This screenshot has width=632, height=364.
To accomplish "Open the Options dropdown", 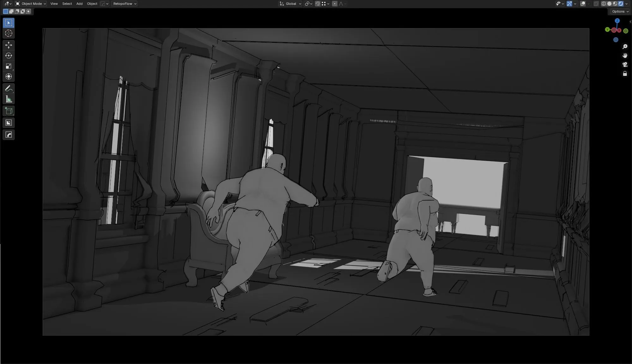I will pyautogui.click(x=620, y=12).
